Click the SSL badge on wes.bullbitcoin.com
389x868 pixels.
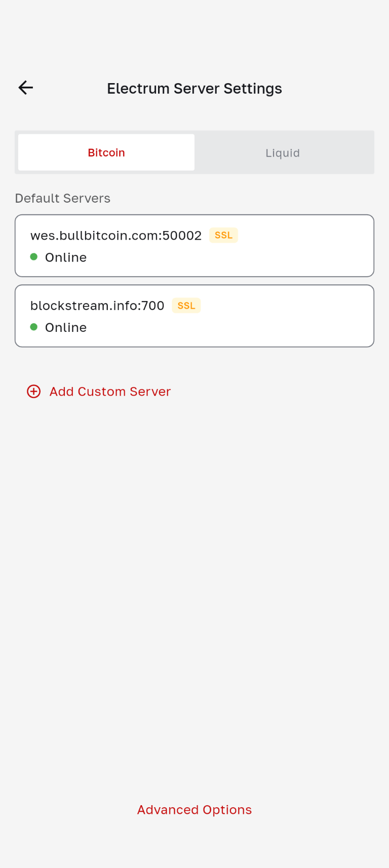[223, 235]
